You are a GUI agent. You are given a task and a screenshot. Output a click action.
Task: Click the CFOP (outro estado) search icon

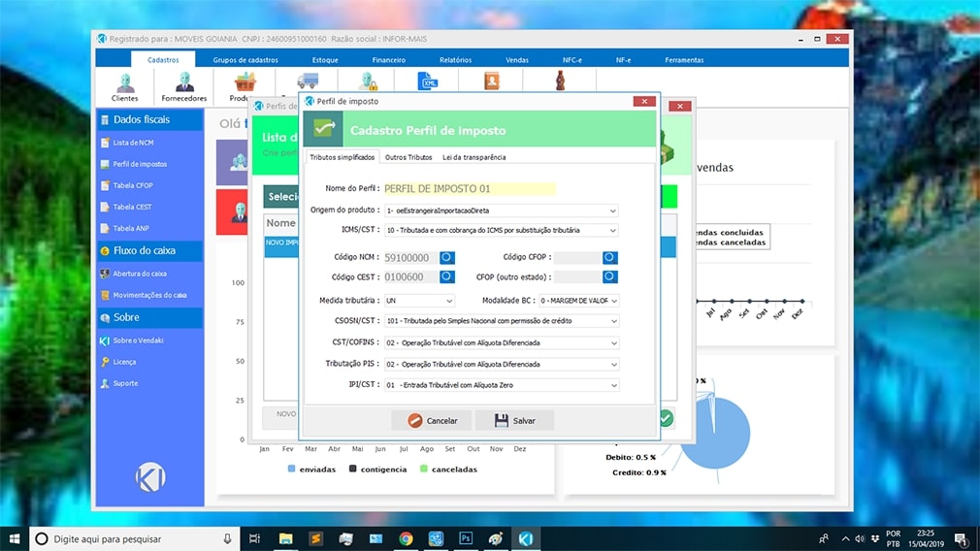[609, 276]
